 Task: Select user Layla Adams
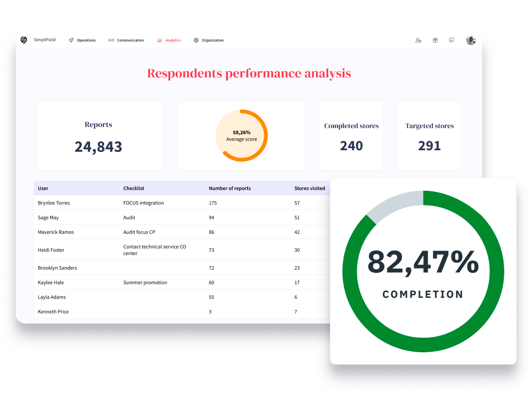51,297
